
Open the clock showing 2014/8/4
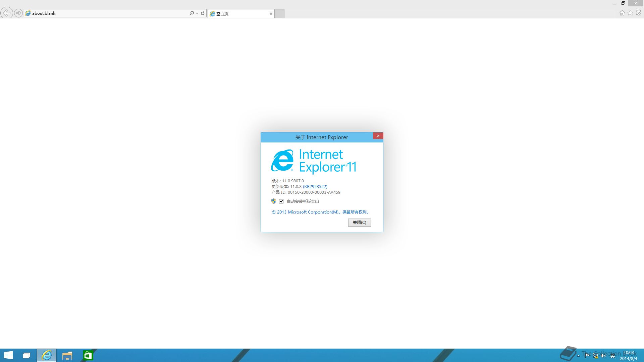(x=629, y=356)
